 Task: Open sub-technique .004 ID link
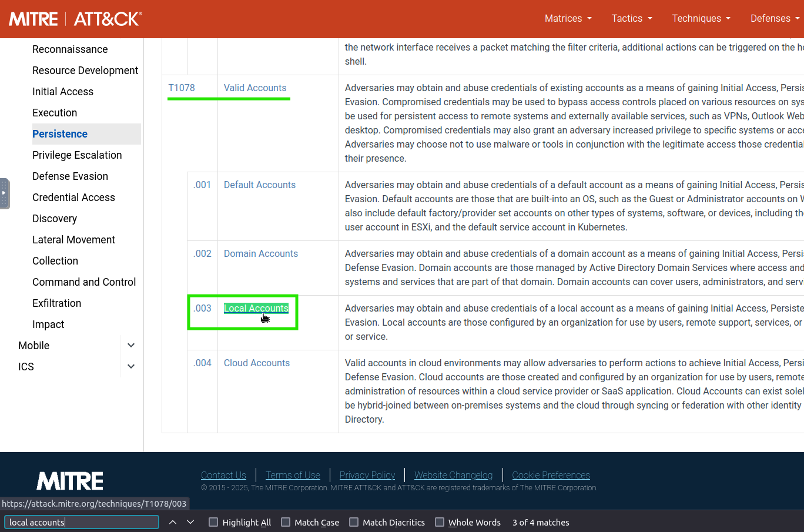coord(202,363)
